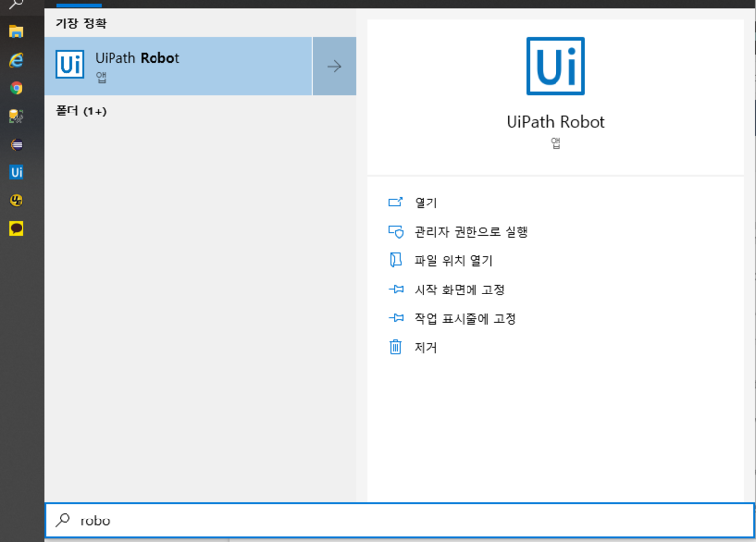Expand UiPath Robot result with arrow button

click(x=334, y=67)
